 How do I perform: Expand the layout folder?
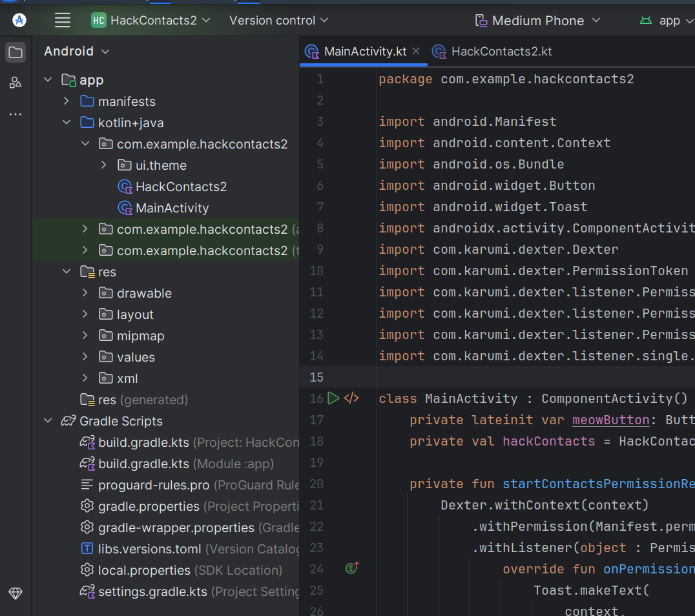click(85, 314)
